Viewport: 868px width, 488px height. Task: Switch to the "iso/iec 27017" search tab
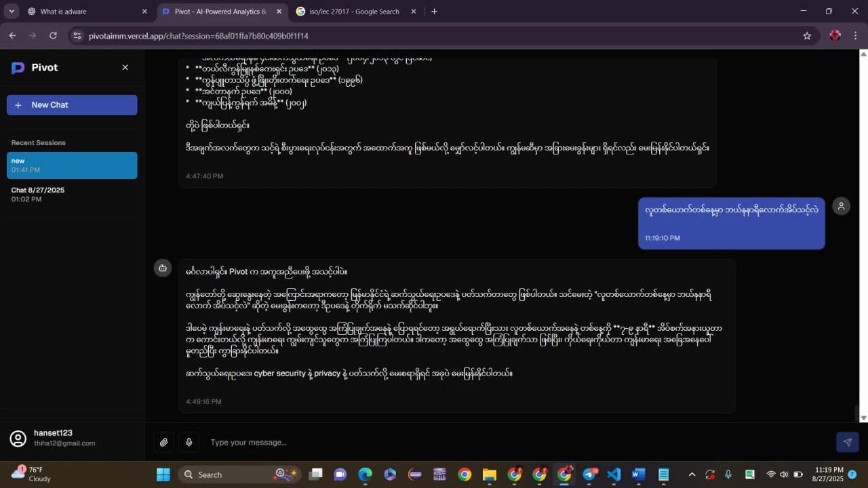point(353,12)
